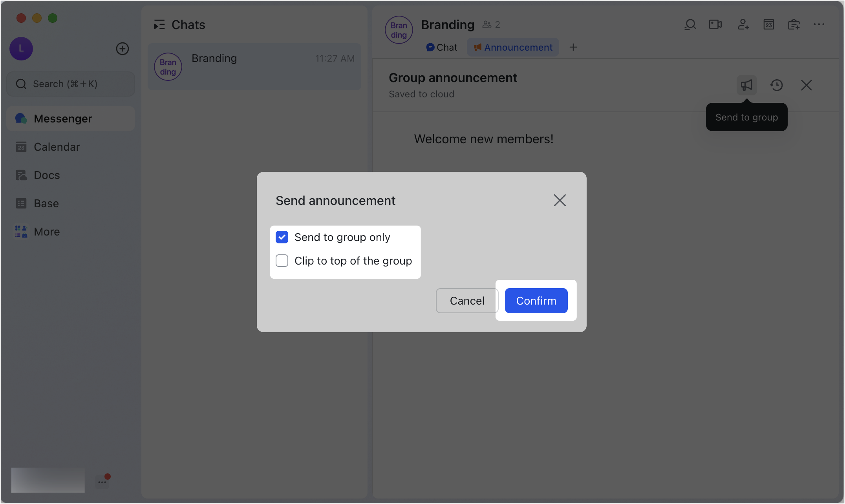
Task: Open the Send to group megaphone icon
Action: [746, 85]
